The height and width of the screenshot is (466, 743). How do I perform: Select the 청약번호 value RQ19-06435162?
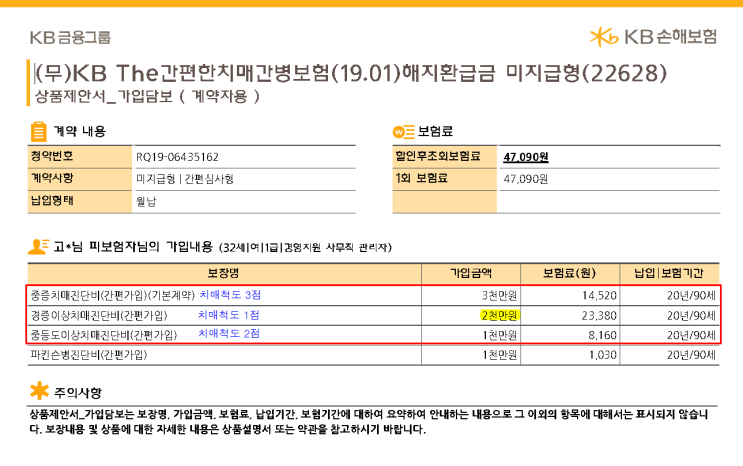[177, 157]
